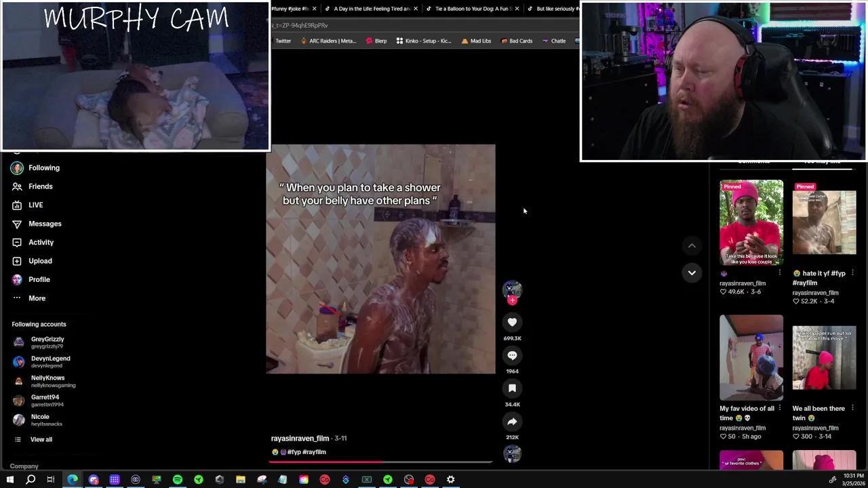The width and height of the screenshot is (868, 488).
Task: Seek along the video progress bar
Action: point(380,462)
